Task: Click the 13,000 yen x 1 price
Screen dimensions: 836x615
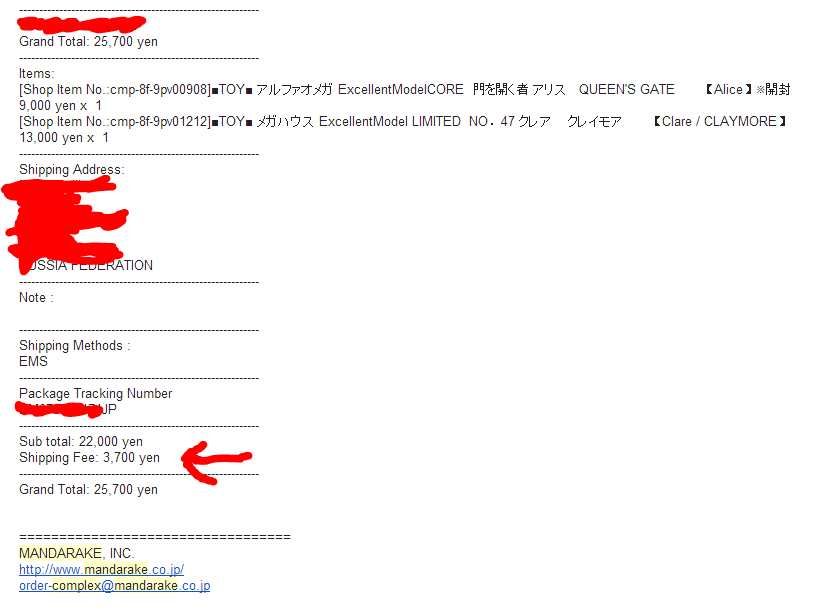Action: (x=64, y=138)
